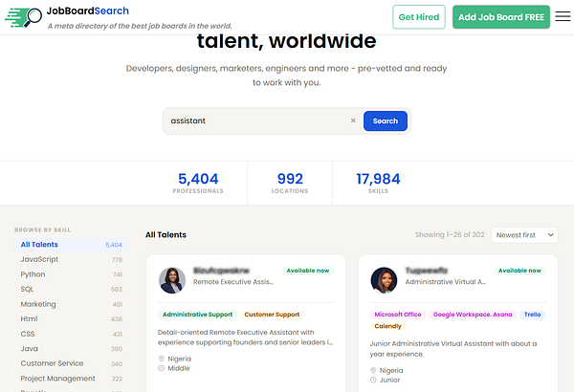This screenshot has height=392, width=574.
Task: Filter by Java skill
Action: tap(72, 349)
